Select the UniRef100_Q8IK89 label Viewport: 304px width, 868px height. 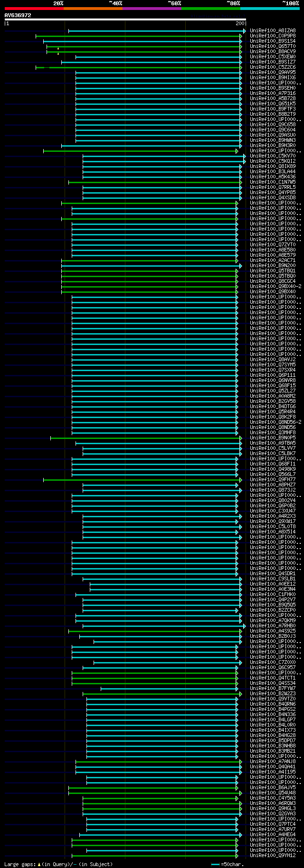[273, 167]
